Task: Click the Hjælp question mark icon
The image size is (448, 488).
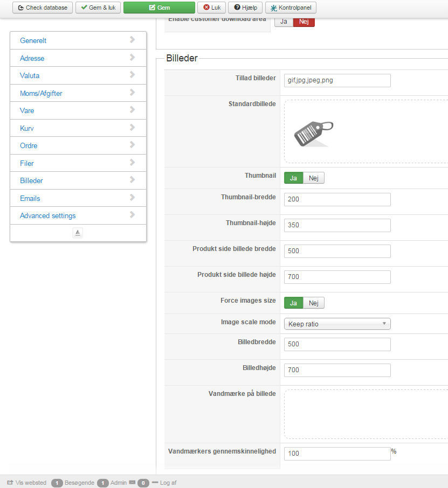Action: 237,8
